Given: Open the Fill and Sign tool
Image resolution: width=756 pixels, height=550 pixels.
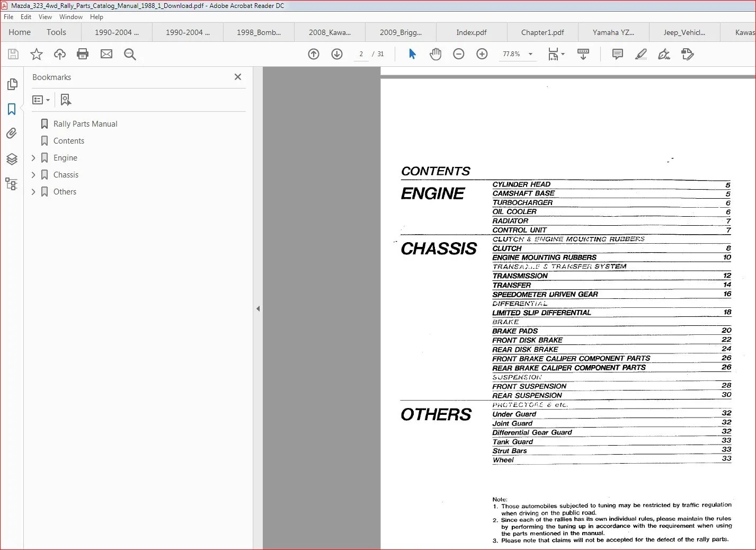Looking at the screenshot, I should 664,54.
